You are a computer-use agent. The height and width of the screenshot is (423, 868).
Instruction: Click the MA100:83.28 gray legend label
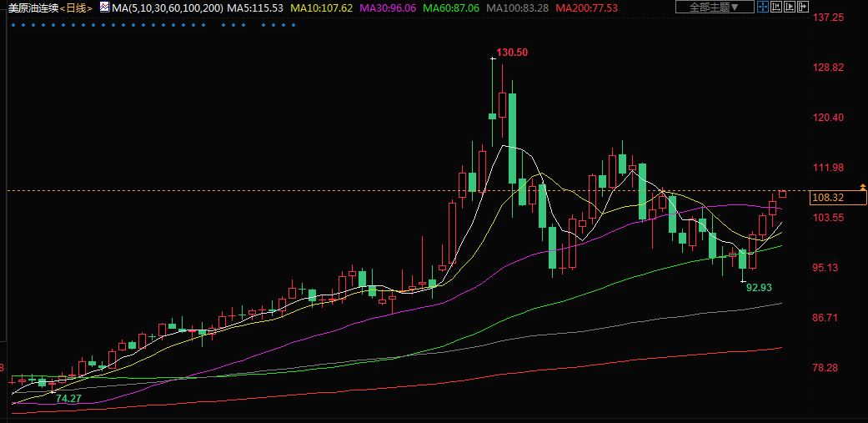[517, 8]
